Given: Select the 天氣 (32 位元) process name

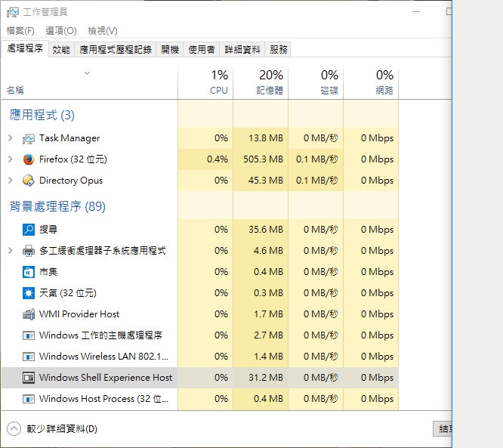Looking at the screenshot, I should (68, 293).
